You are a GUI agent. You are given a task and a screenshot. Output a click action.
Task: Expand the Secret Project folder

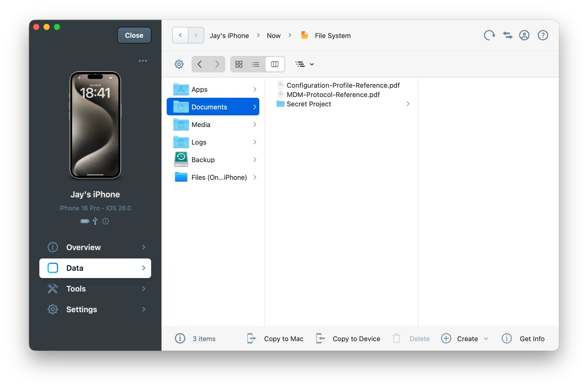tap(408, 104)
